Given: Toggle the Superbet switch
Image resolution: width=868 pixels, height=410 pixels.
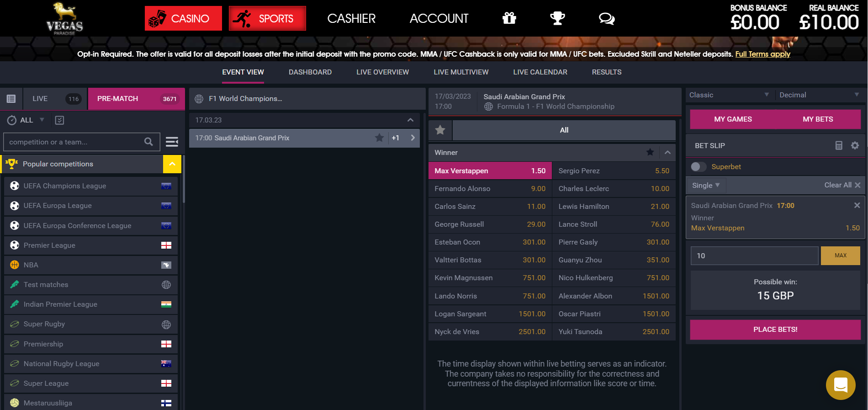Looking at the screenshot, I should point(699,167).
